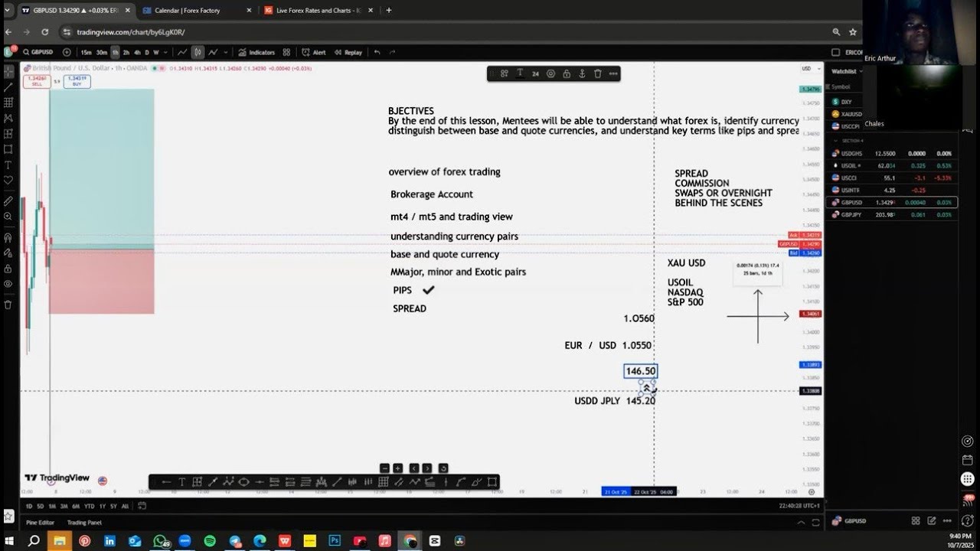The height and width of the screenshot is (551, 980).
Task: Reset chart view button
Action: (443, 468)
